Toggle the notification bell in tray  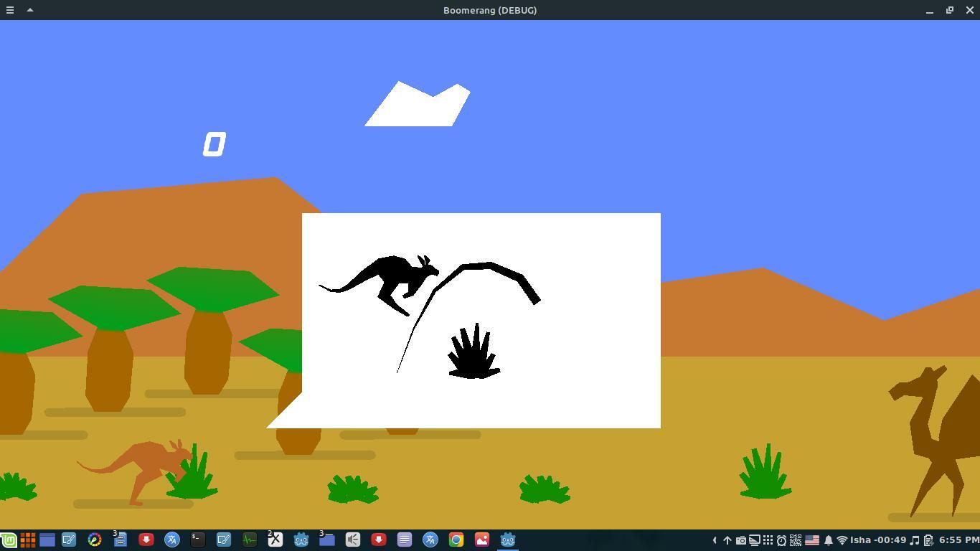point(828,540)
